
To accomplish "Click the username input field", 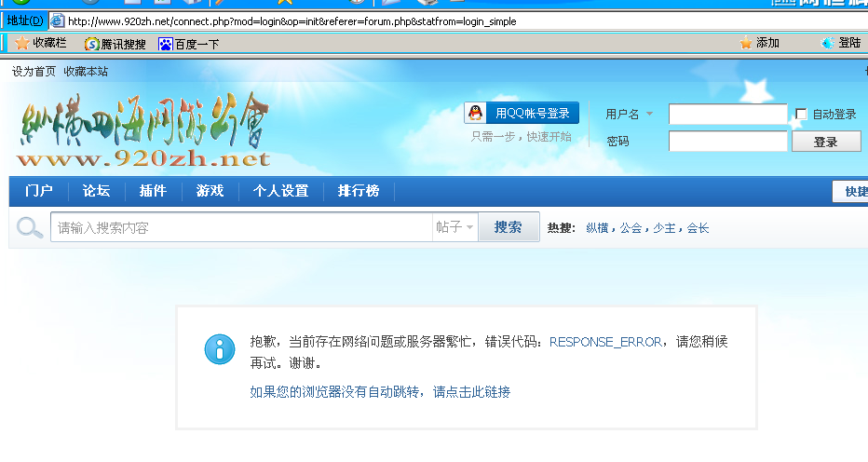I will pyautogui.click(x=727, y=115).
